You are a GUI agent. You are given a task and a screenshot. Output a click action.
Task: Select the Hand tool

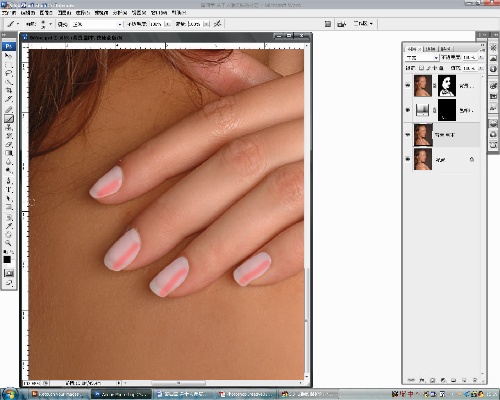(x=8, y=235)
